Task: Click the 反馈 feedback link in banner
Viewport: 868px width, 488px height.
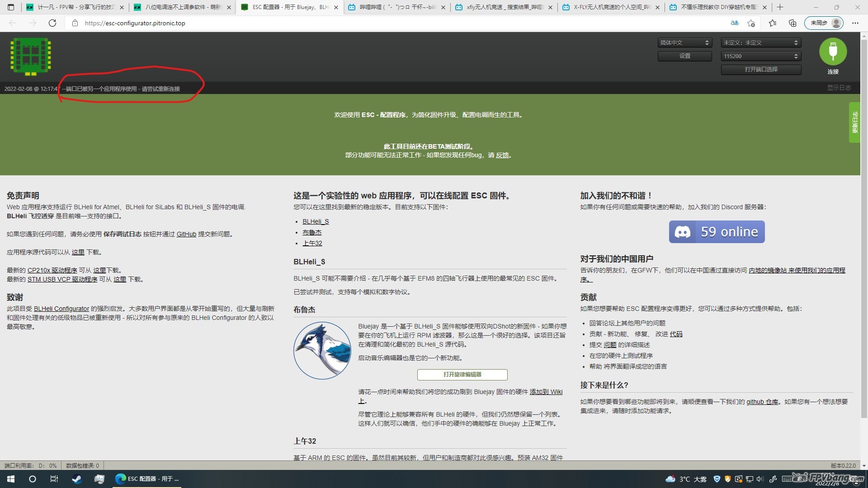Action: 502,155
